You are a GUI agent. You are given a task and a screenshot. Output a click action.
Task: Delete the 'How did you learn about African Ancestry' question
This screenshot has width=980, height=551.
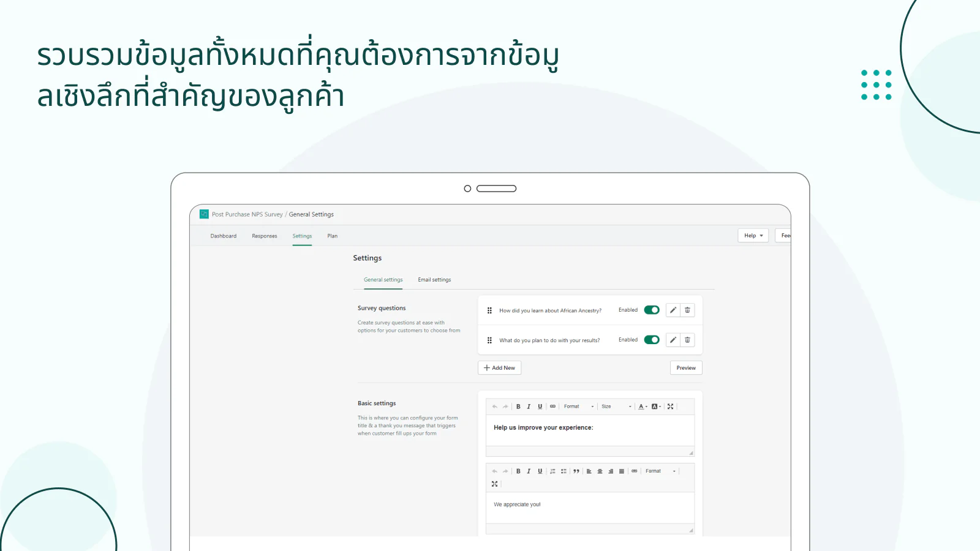[x=687, y=310]
